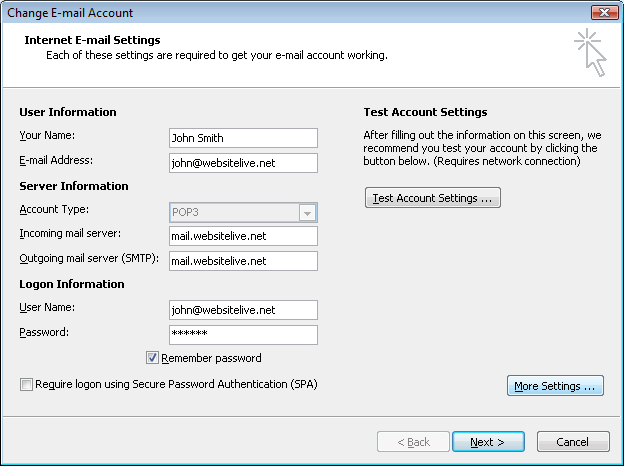Image resolution: width=624 pixels, height=466 pixels.
Task: Tick the Remember password checkbox
Action: [x=152, y=358]
